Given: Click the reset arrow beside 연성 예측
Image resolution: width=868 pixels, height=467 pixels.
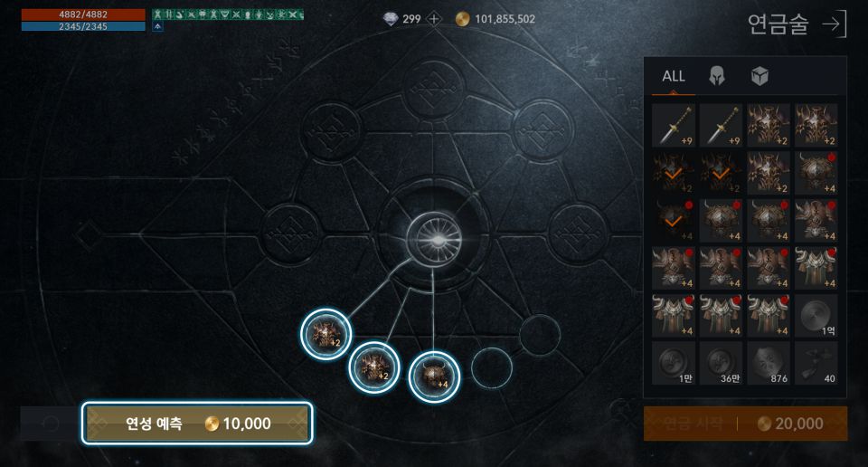Looking at the screenshot, I should (51, 424).
